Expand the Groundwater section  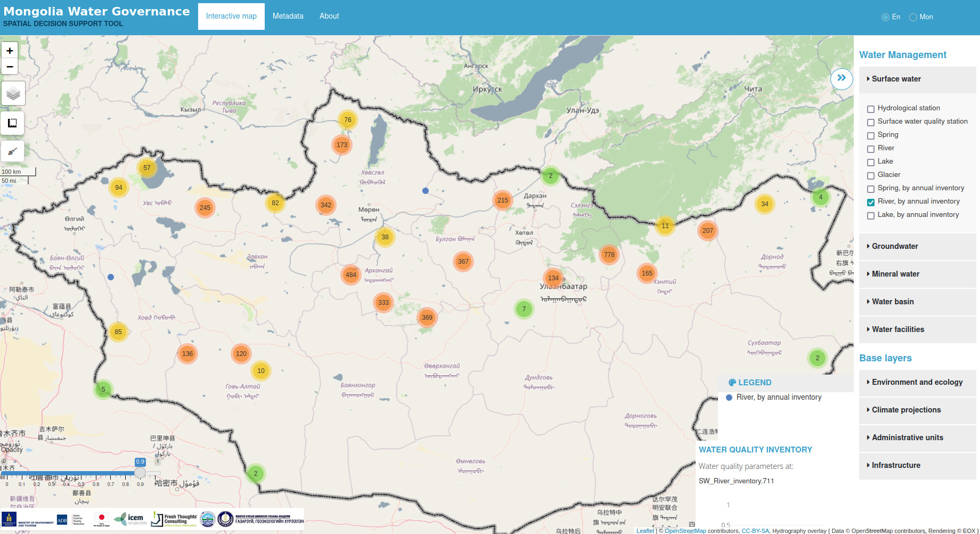coord(895,246)
